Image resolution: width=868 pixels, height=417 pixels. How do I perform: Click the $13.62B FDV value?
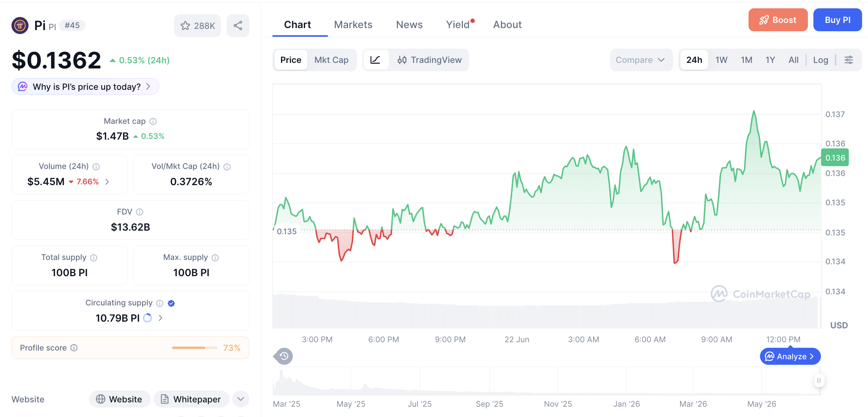coord(131,227)
